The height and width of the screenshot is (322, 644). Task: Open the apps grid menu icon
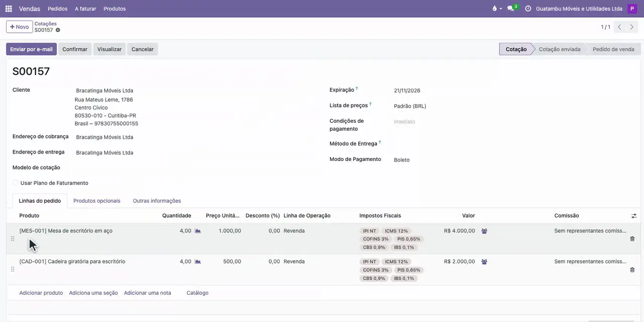[9, 9]
